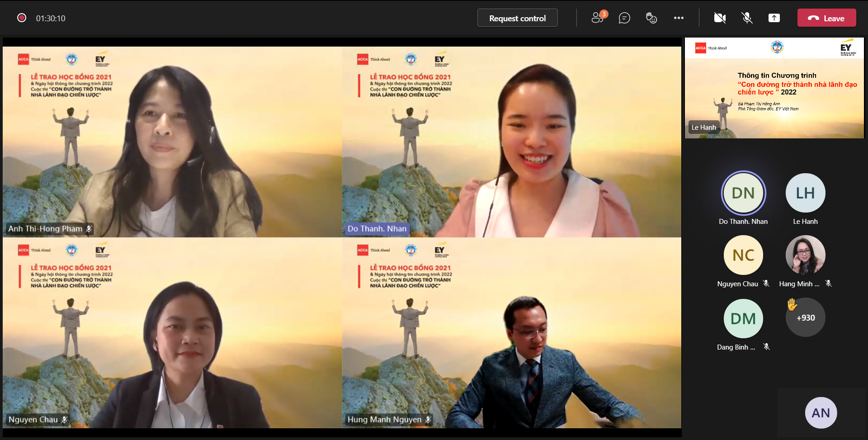Open the More actions ellipsis menu
The height and width of the screenshot is (440, 868).
[679, 18]
